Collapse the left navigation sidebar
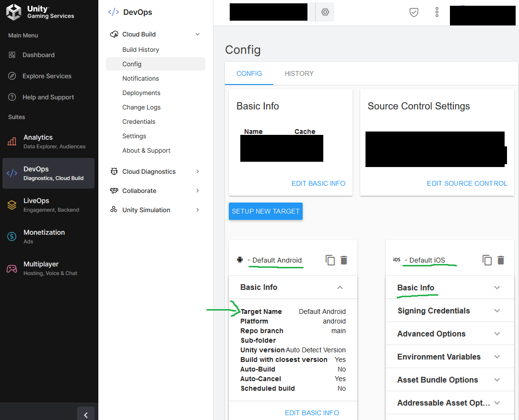Image resolution: width=519 pixels, height=420 pixels. coord(86,414)
